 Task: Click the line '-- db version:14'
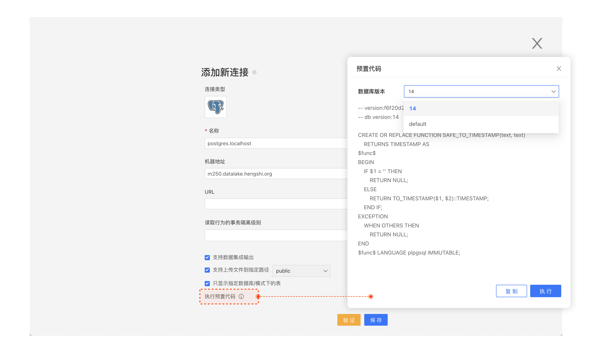coord(378,117)
